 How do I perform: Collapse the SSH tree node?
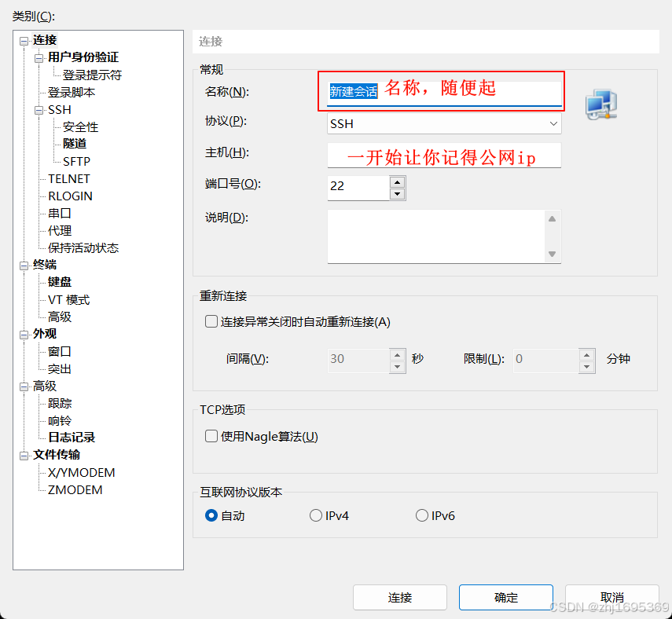coord(39,111)
